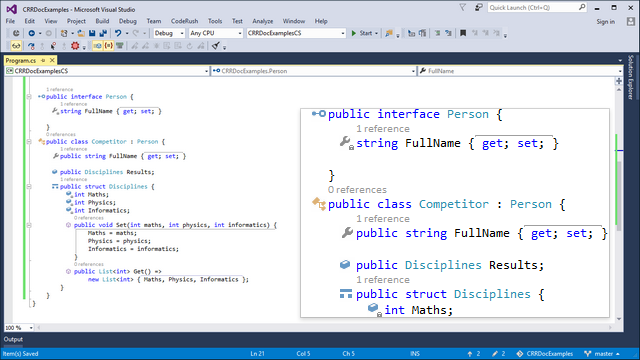Image resolution: width=640 pixels, height=360 pixels.
Task: Click the notifications flag filter icon
Action: coord(462,8)
